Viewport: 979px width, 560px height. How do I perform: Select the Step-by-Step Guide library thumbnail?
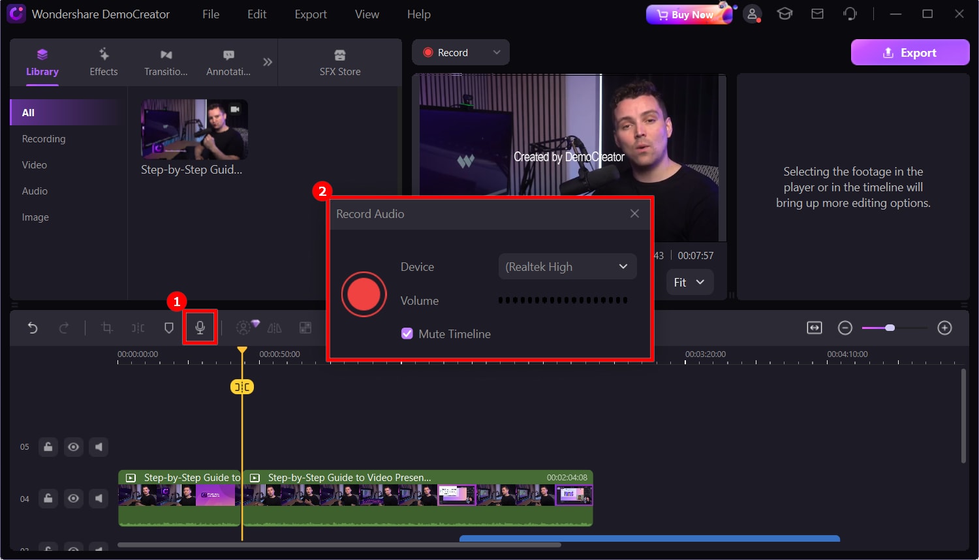click(x=194, y=129)
